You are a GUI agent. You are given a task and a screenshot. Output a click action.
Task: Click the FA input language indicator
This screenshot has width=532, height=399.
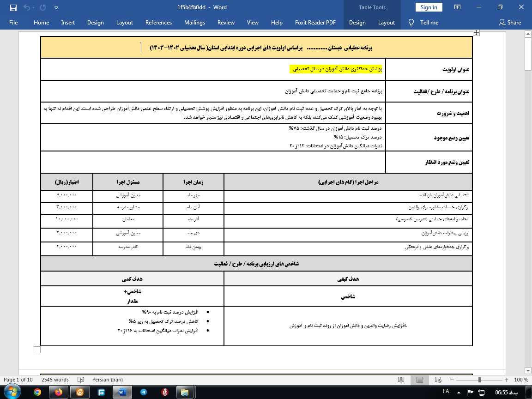(446, 392)
